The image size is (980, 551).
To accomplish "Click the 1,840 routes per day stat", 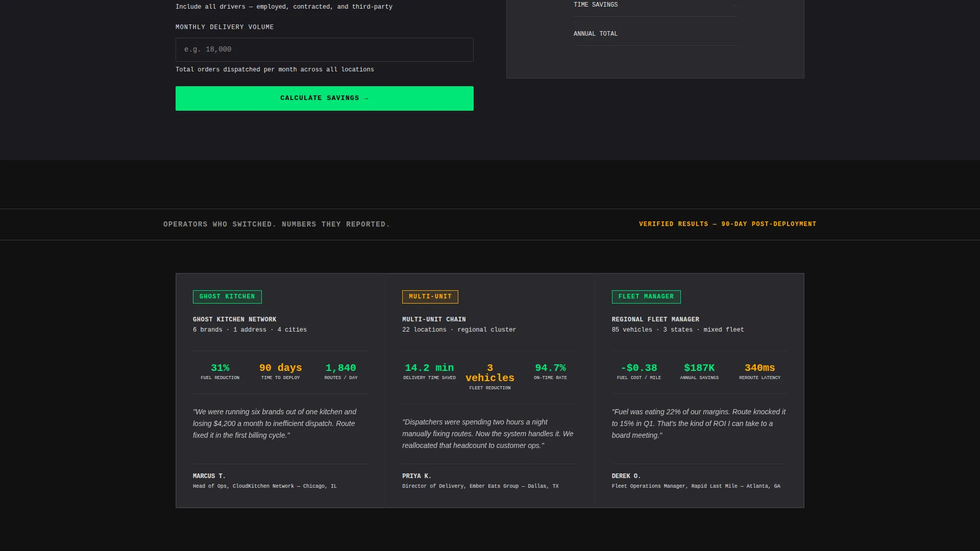I will tap(341, 372).
